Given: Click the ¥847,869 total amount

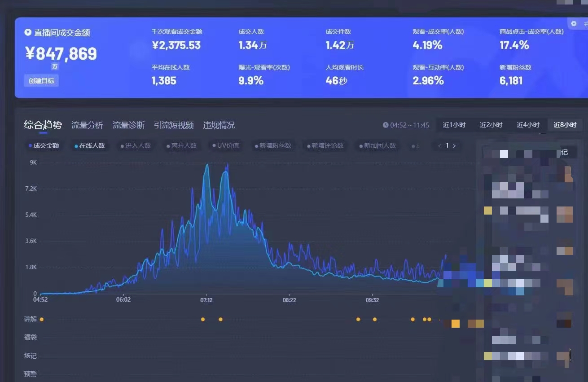Looking at the screenshot, I should 61,53.
